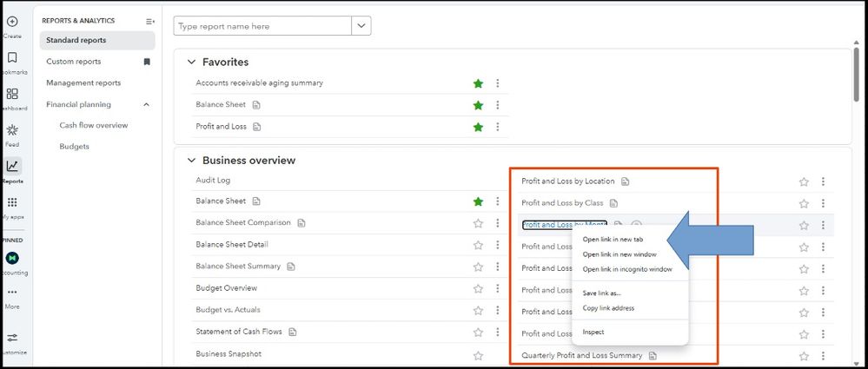
Task: Choose Open link in new tab
Action: coord(613,240)
